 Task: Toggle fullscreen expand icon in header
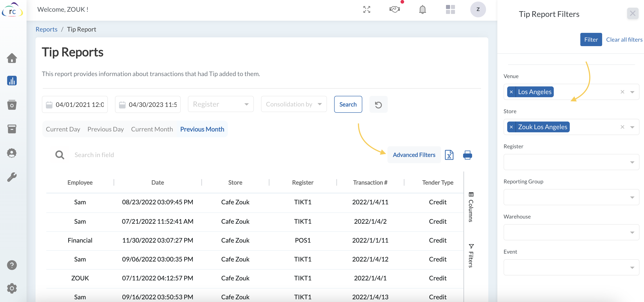pyautogui.click(x=367, y=9)
